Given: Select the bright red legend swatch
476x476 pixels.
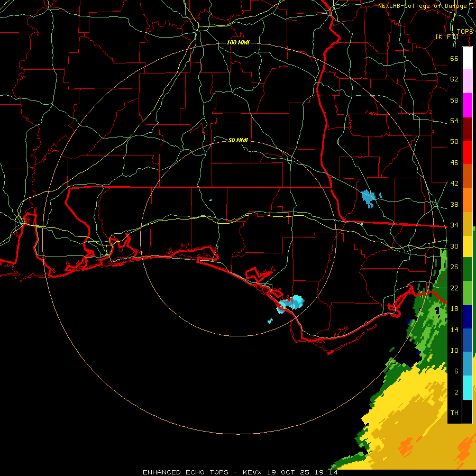Looking at the screenshot, I should (467, 152).
